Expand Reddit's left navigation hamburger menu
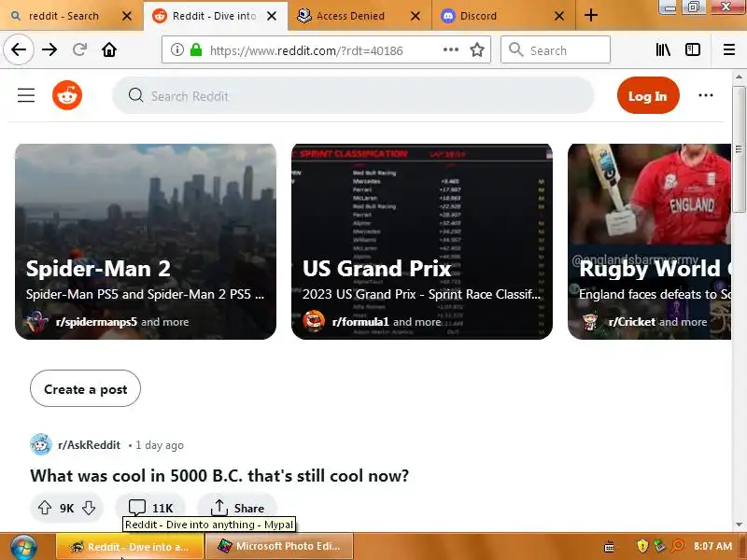The image size is (747, 560). pyautogui.click(x=26, y=95)
